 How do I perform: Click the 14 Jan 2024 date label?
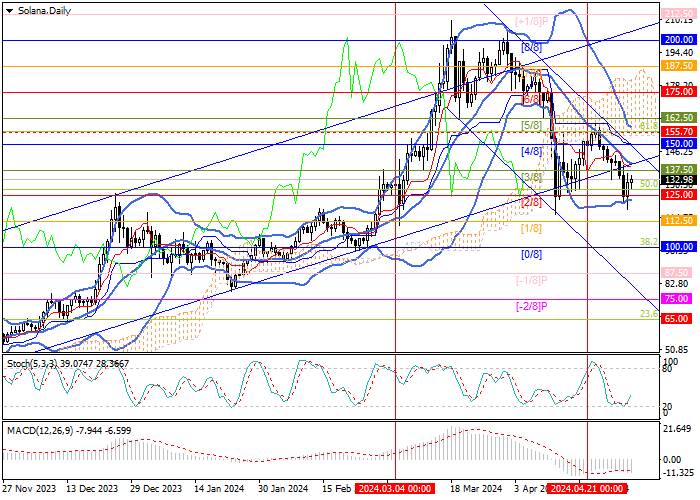point(219,488)
